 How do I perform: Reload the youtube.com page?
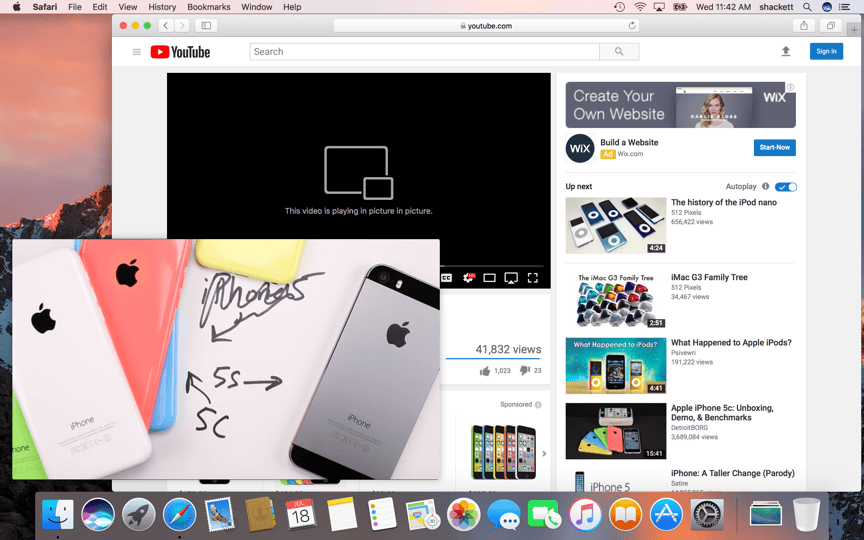(632, 25)
